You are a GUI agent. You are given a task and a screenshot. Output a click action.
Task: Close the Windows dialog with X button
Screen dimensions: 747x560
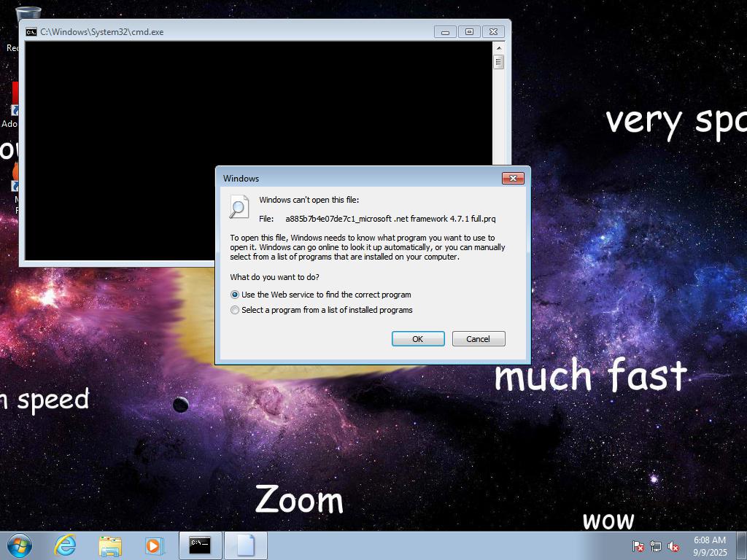[x=513, y=179]
